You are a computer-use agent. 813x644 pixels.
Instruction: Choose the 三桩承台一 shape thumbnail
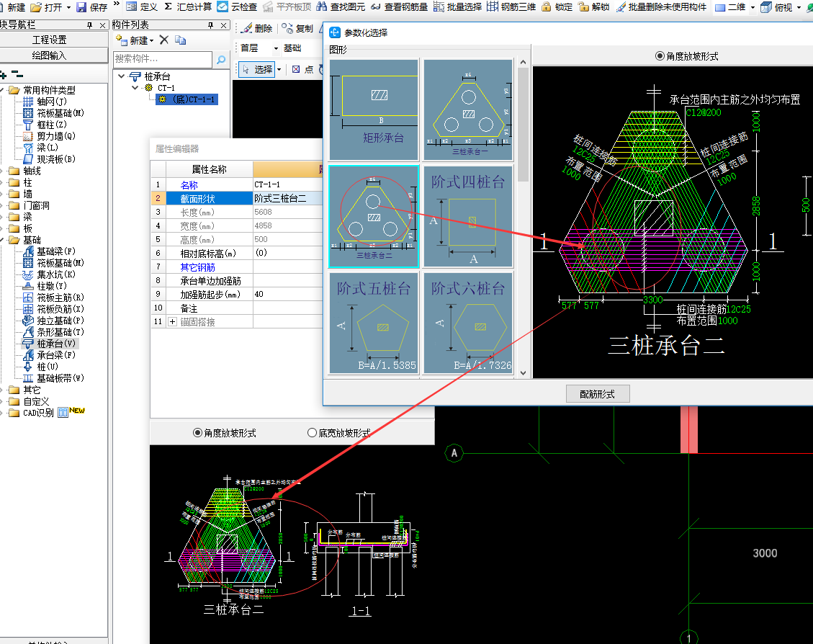(x=468, y=110)
